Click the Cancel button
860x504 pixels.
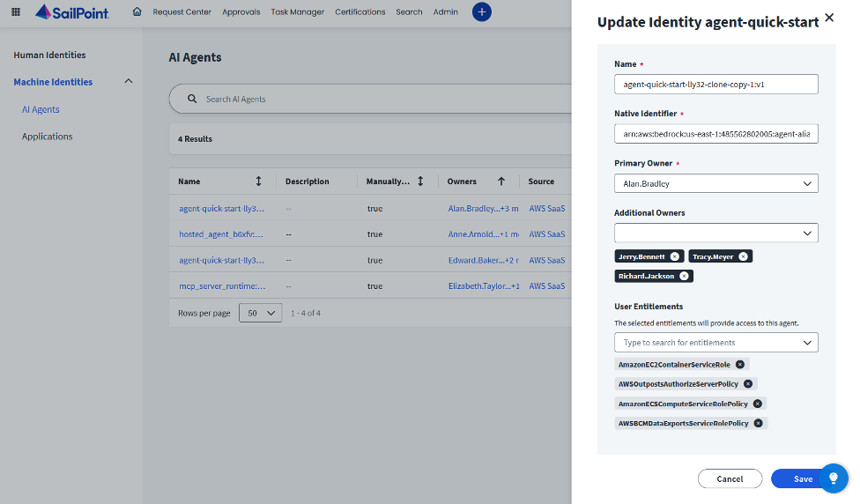coord(730,478)
